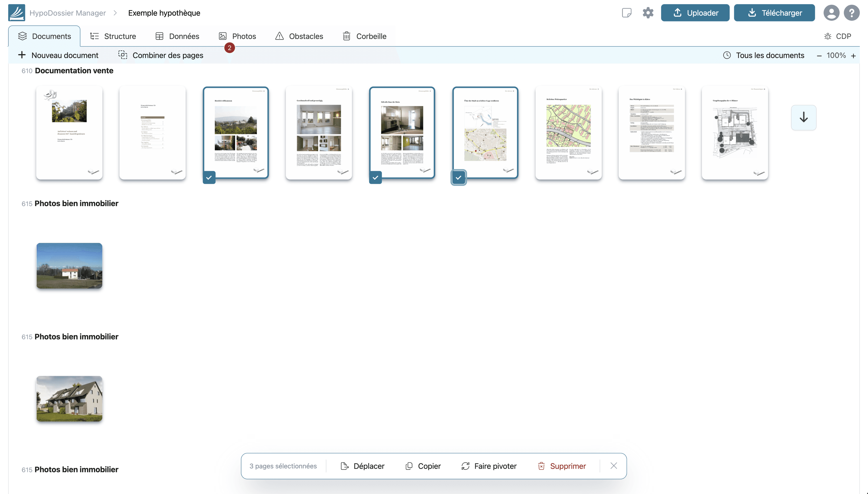Open the row houses rendering photo
The width and height of the screenshot is (868, 494).
click(69, 399)
